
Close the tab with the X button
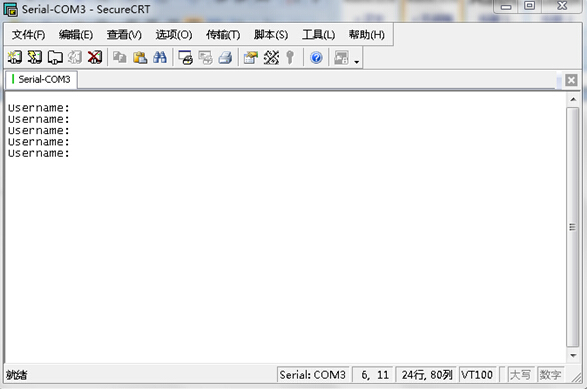571,80
